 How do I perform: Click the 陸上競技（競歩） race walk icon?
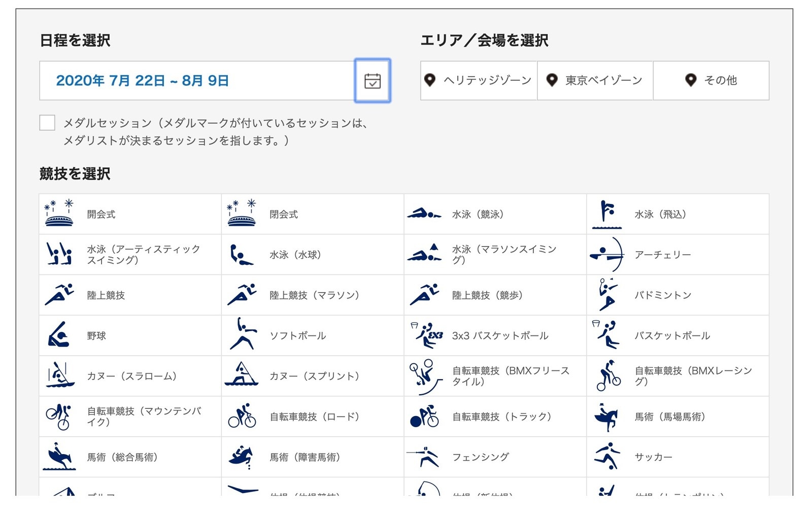click(425, 294)
